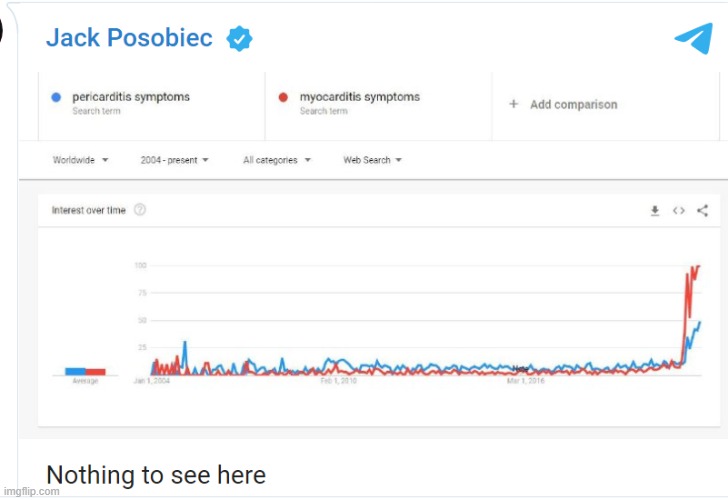Screen dimensions: 728x500
Task: Click the blue average bar in chart
Action: click(75, 372)
